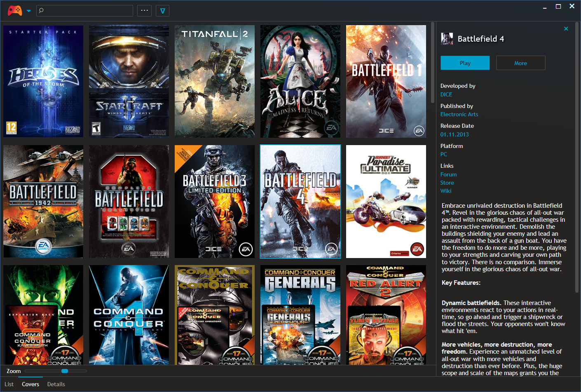Select Command & Conquer Covert Operations cover
This screenshot has height=392, width=581.
[x=215, y=315]
